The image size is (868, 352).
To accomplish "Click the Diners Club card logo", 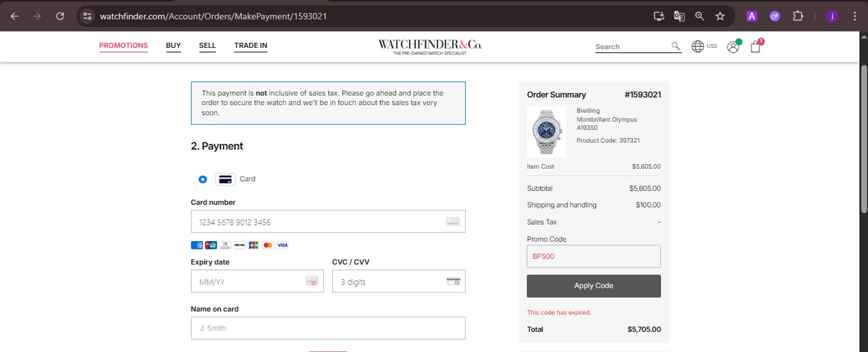I will click(x=225, y=245).
